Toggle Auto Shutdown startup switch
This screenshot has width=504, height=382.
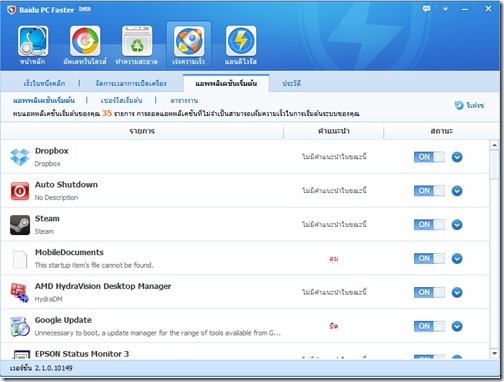pyautogui.click(x=429, y=191)
